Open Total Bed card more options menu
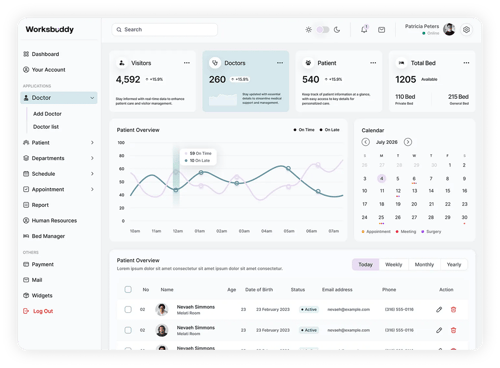The image size is (500, 368). pyautogui.click(x=466, y=63)
